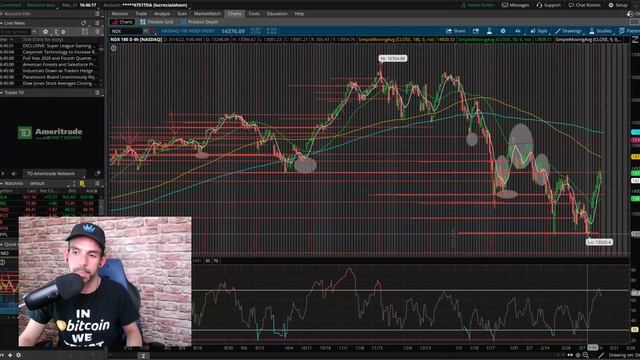
Task: Open Live News gadget menu icon
Action: click(97, 23)
